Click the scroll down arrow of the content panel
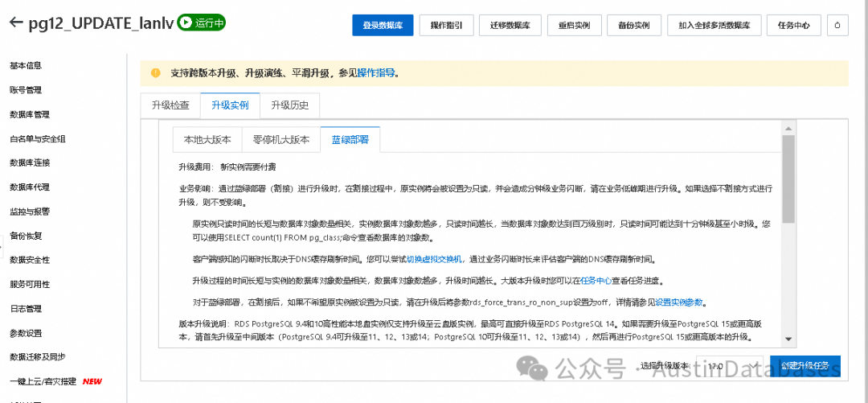 click(x=788, y=339)
